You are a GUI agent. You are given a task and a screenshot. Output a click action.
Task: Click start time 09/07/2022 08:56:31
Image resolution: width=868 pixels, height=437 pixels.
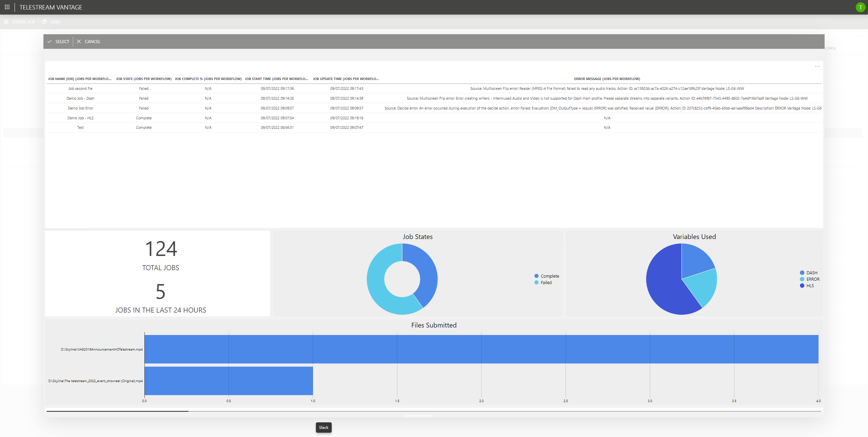[277, 128]
